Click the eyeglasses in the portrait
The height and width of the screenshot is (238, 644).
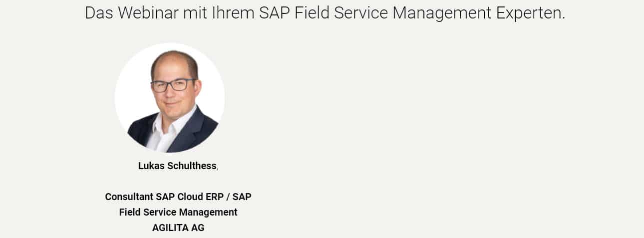point(173,85)
